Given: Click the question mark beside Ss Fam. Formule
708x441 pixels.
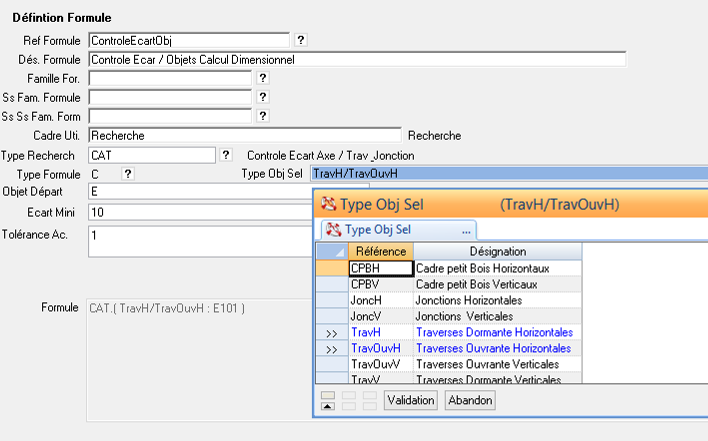Looking at the screenshot, I should pos(263,97).
